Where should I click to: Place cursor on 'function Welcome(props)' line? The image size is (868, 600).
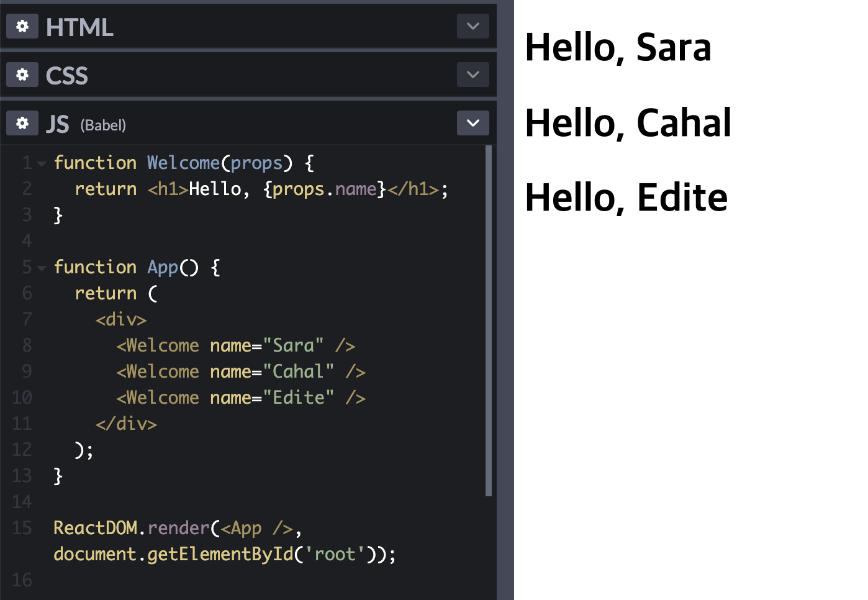(x=184, y=163)
